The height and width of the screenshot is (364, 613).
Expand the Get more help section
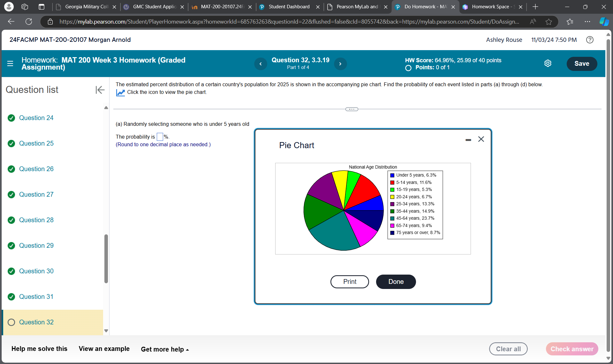(165, 349)
